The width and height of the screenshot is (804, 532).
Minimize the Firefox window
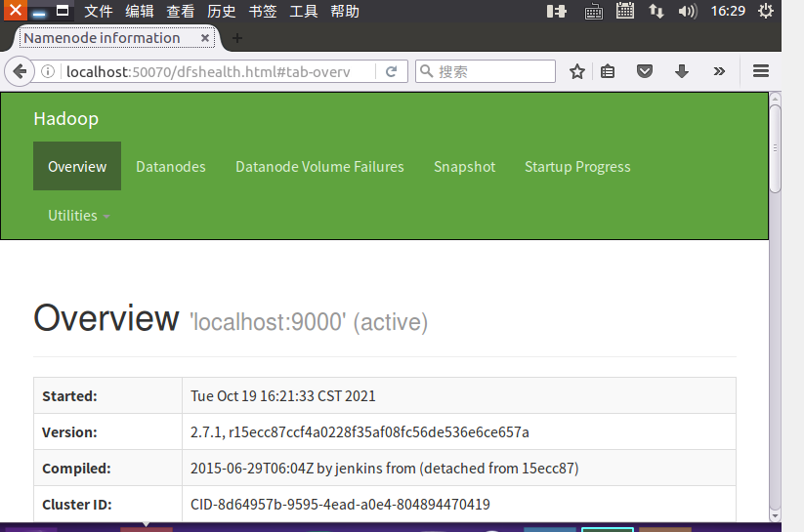tap(39, 11)
